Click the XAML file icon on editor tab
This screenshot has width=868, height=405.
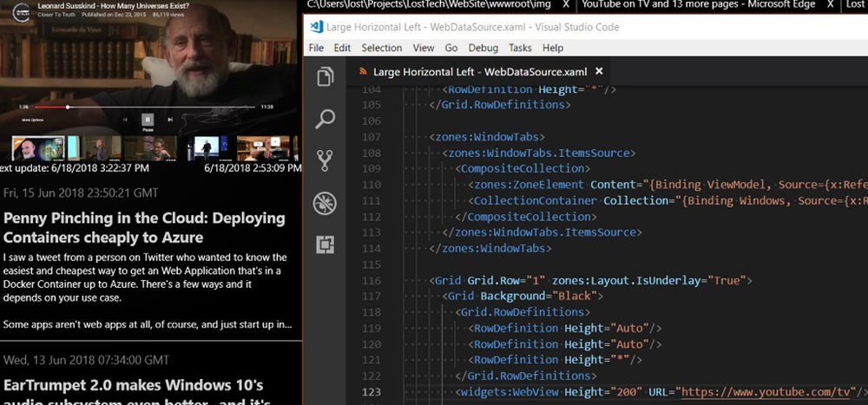(x=363, y=71)
